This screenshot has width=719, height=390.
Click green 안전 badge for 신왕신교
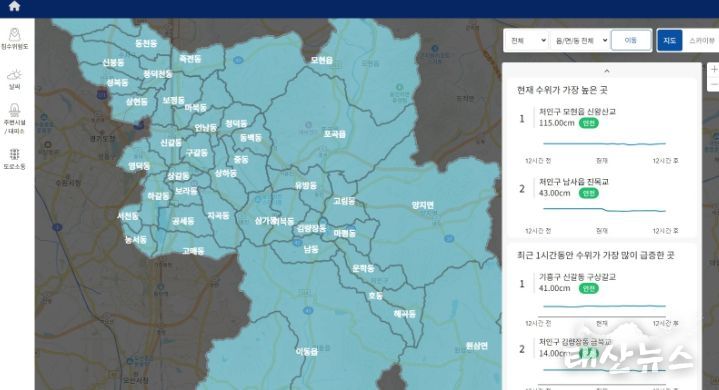588,123
